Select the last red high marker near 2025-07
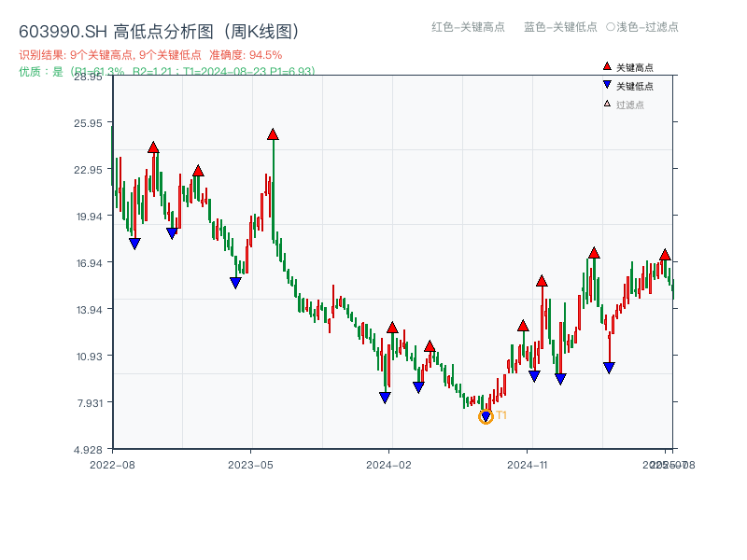747x560 pixels. [665, 255]
